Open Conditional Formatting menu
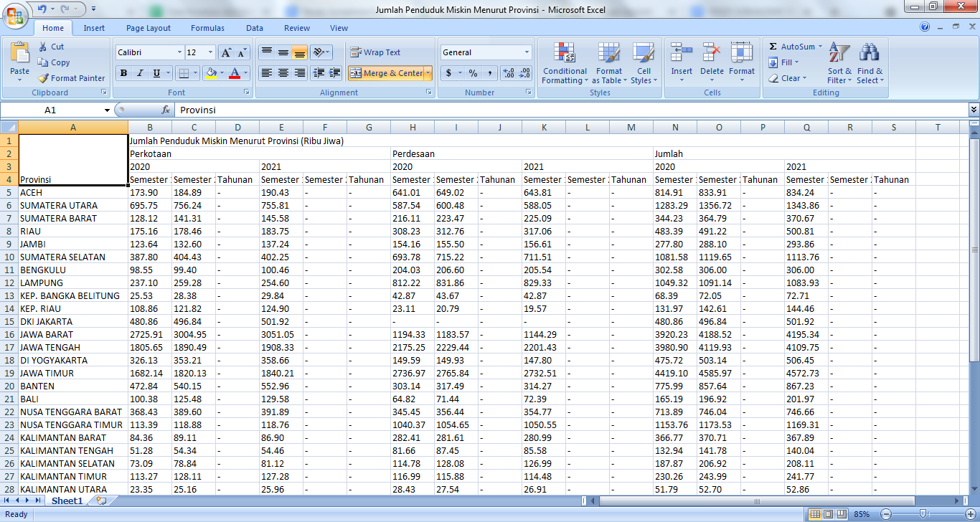Screen dimensions: 980x522 [565, 63]
